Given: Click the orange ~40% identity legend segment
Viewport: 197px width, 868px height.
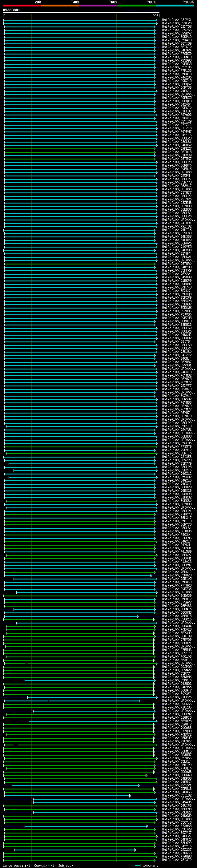Looking at the screenshot, I should (x=60, y=6).
